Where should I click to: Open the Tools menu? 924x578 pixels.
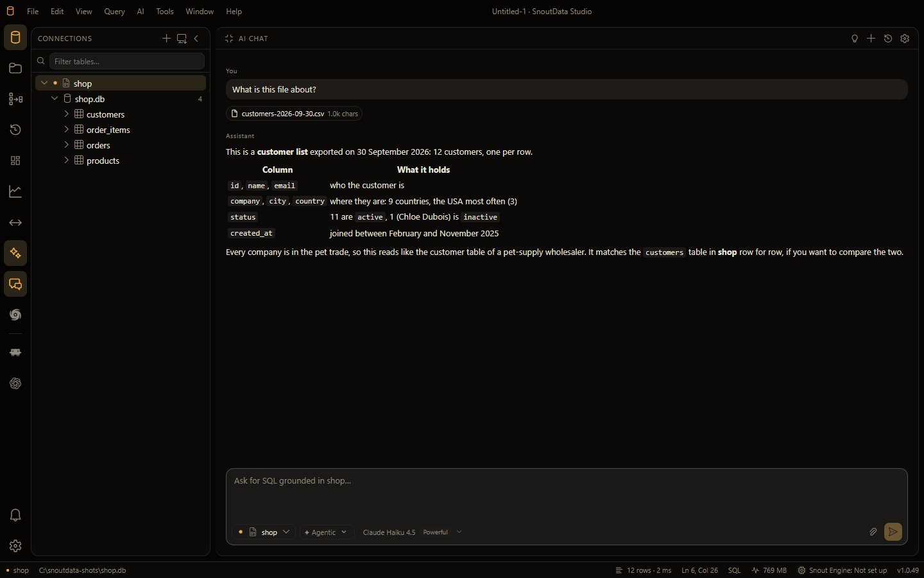tap(165, 12)
